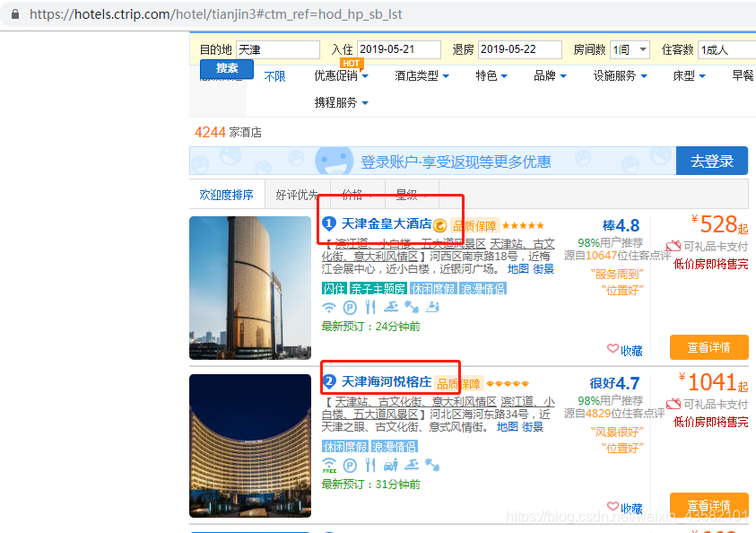This screenshot has width=756, height=533.
Task: Click the 休闲度假 tag on 天津海河悦榕庄
Action: 344,447
